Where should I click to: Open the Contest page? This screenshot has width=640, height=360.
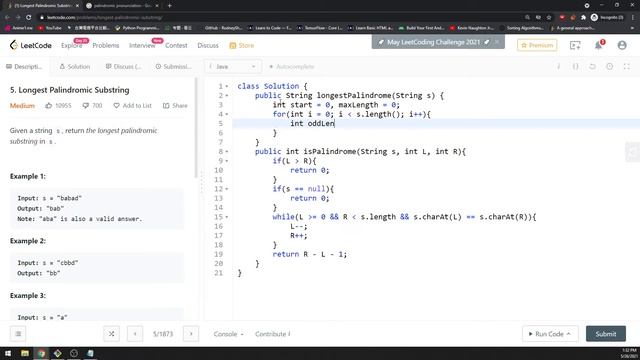[176, 45]
